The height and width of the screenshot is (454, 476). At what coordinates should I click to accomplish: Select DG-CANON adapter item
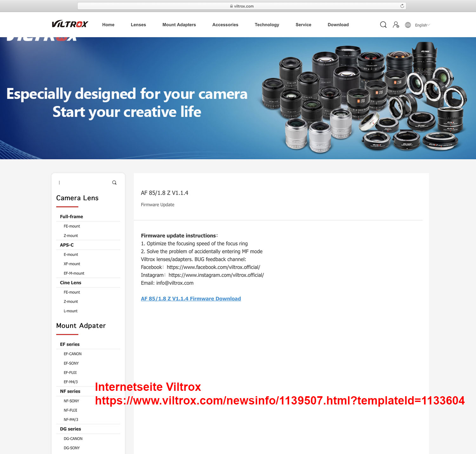pyautogui.click(x=73, y=439)
